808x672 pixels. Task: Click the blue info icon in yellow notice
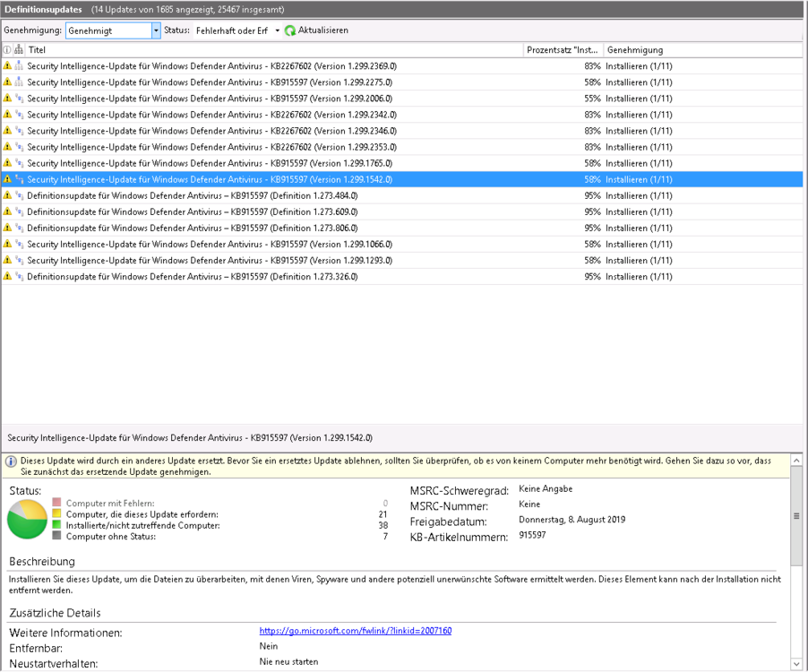pos(11,461)
